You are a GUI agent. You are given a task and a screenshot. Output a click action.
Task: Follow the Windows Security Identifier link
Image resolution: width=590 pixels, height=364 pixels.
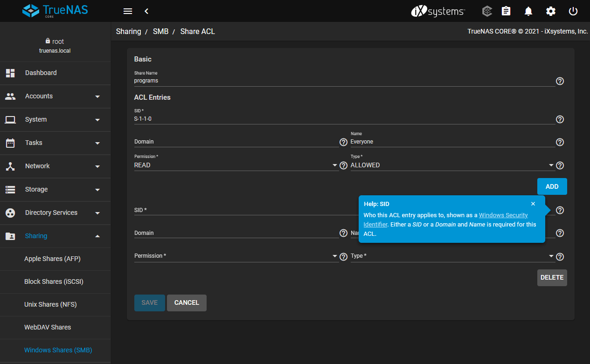tap(503, 215)
